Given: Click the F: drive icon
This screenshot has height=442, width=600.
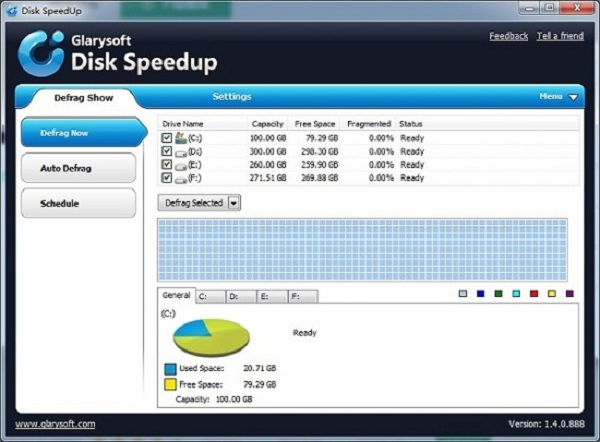Looking at the screenshot, I should point(181,179).
